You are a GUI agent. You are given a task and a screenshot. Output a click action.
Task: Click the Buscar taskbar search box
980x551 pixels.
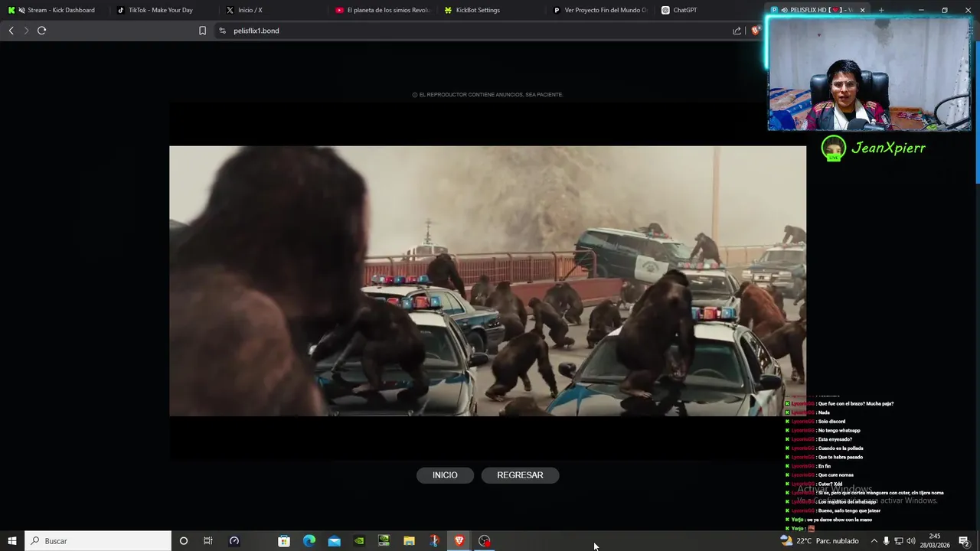pyautogui.click(x=98, y=541)
